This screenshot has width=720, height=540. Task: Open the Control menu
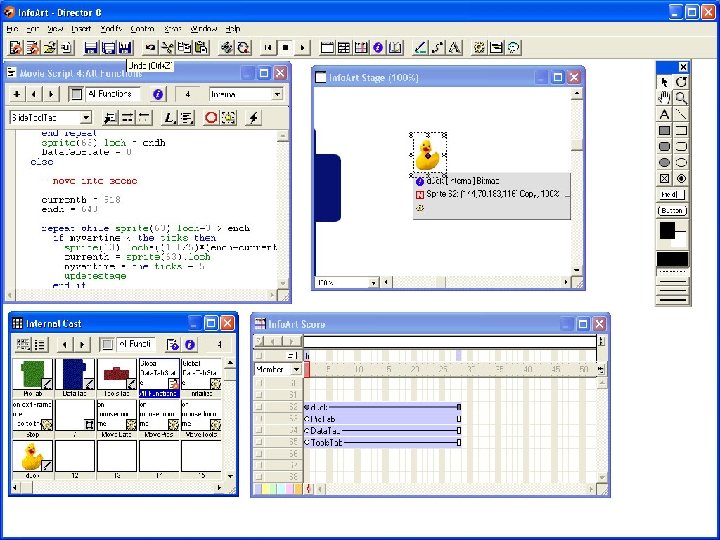(142, 28)
